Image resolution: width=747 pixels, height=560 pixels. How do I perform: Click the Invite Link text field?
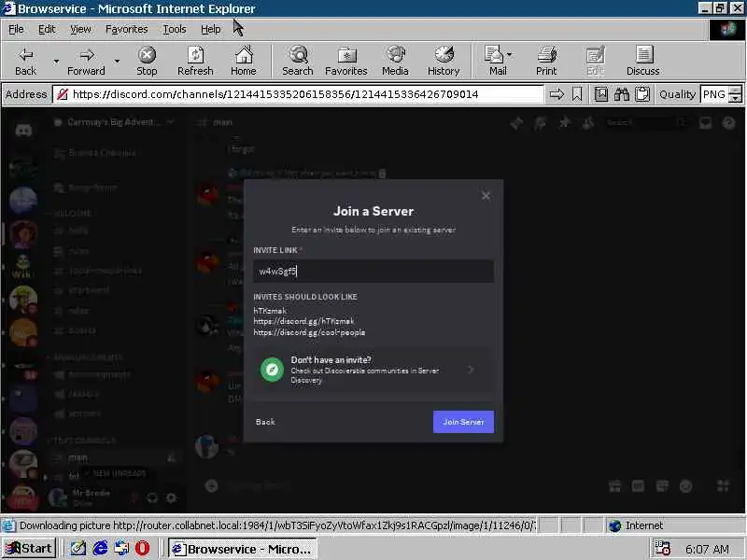coord(373,271)
